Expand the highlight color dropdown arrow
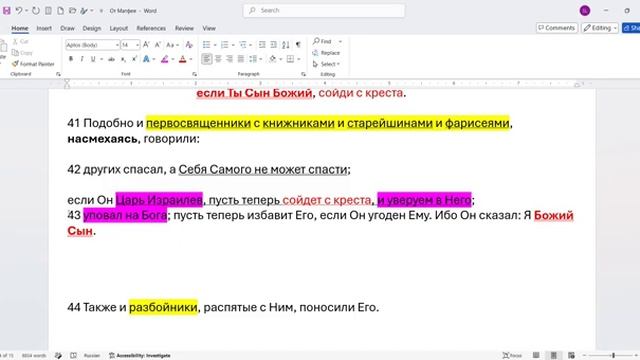Image resolution: width=640 pixels, height=360 pixels. [x=172, y=59]
